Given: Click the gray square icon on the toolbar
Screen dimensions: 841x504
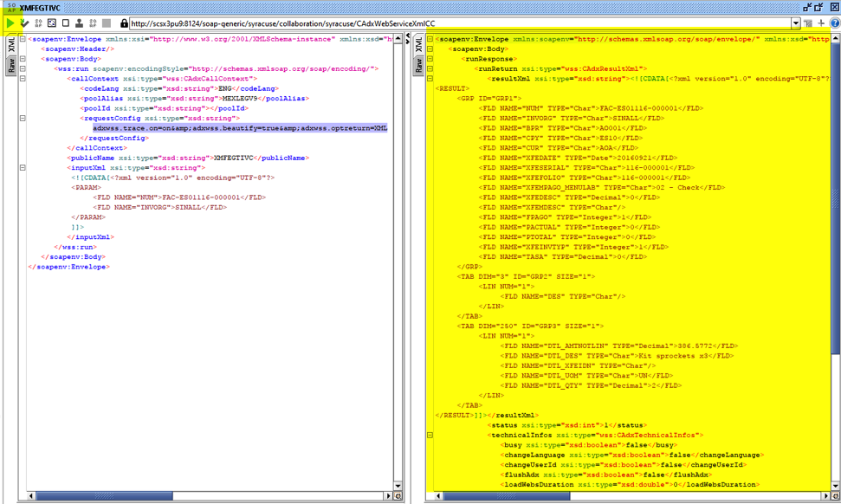Looking at the screenshot, I should 107,23.
